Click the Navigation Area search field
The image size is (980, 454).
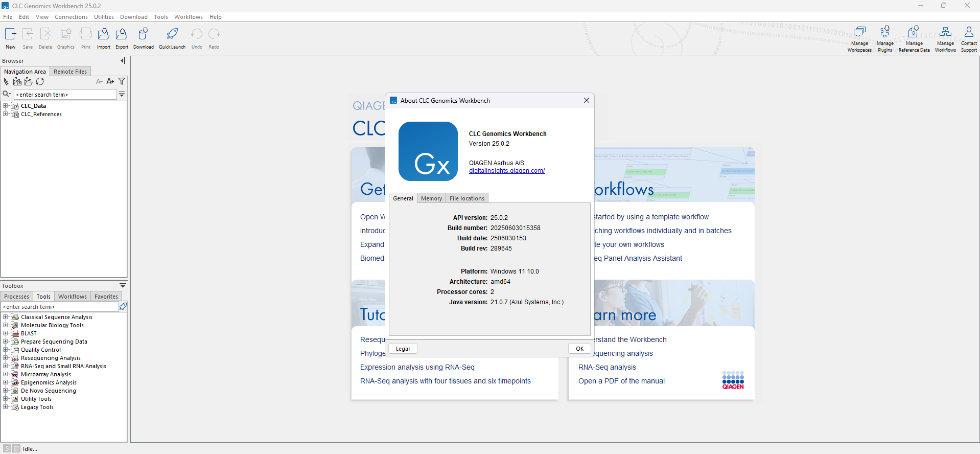(65, 95)
